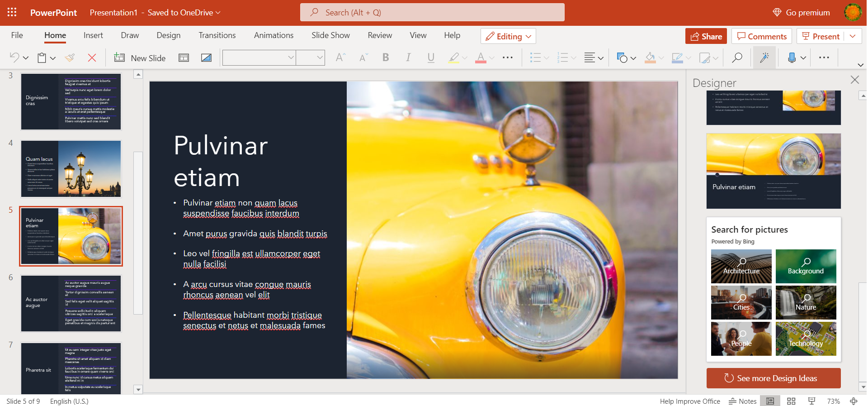The width and height of the screenshot is (868, 406).
Task: Click the Undo arrow icon
Action: pos(14,58)
